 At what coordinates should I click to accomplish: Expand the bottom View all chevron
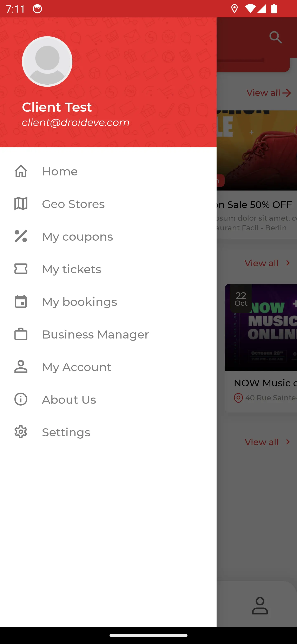click(267, 442)
